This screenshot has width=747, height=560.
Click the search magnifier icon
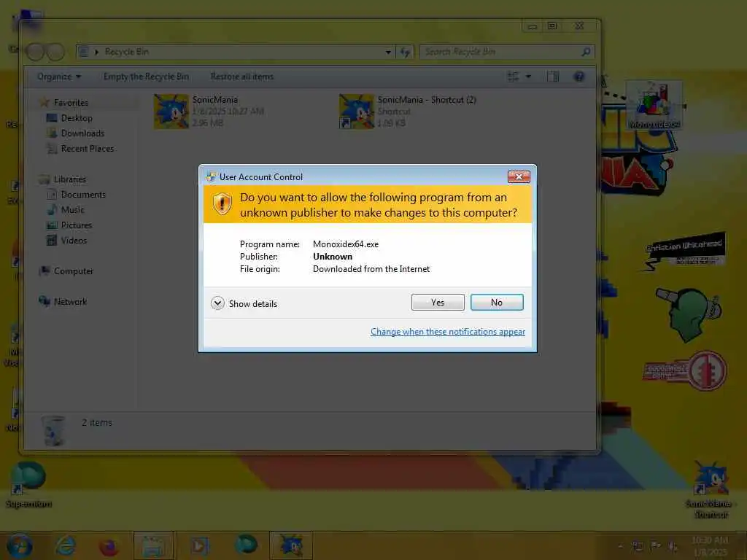pos(587,52)
